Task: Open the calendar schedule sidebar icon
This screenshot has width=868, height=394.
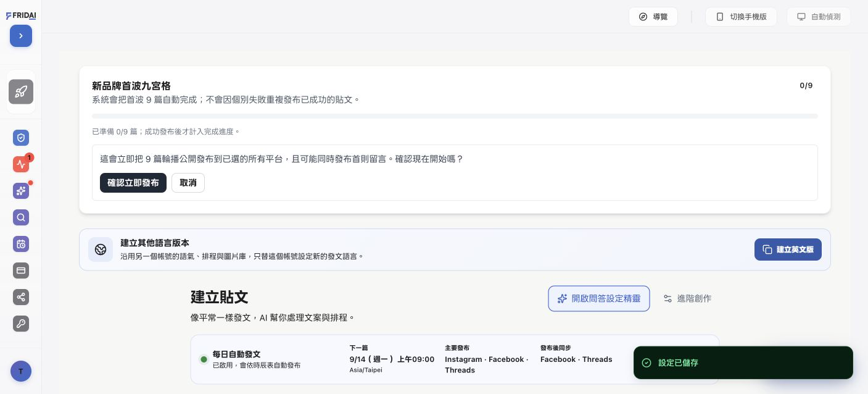Action: pos(21,244)
